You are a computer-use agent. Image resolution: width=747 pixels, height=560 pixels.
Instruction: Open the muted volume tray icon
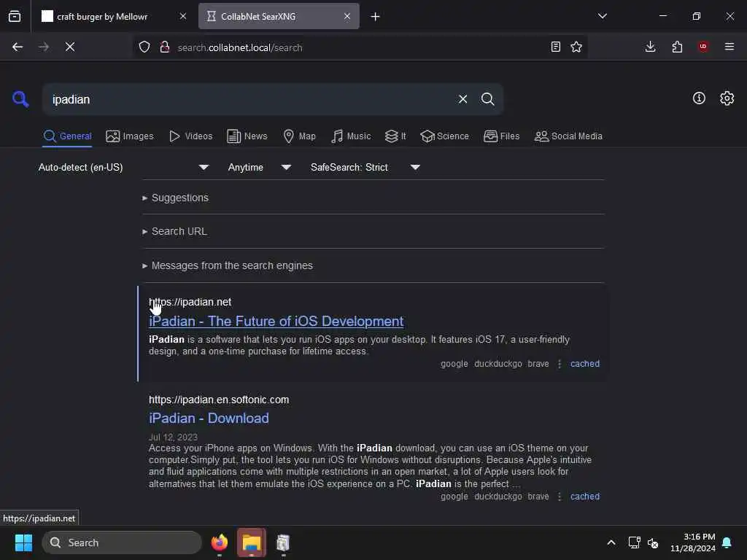point(653,542)
